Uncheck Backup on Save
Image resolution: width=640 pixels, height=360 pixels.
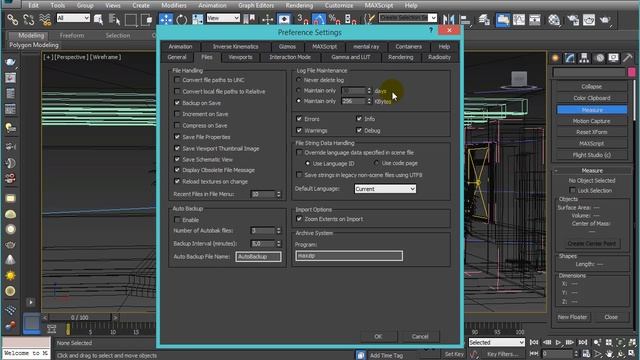[177, 103]
